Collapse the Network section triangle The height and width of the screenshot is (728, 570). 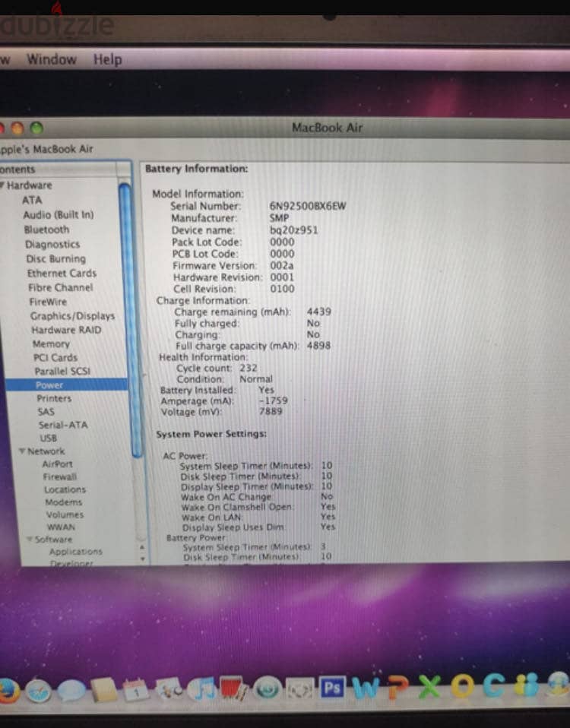pos(22,451)
